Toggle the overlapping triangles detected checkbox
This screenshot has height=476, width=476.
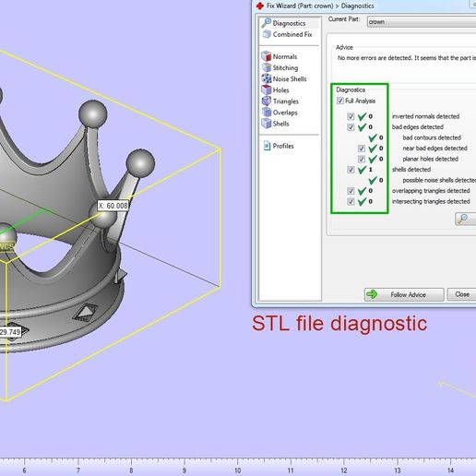pyautogui.click(x=351, y=191)
